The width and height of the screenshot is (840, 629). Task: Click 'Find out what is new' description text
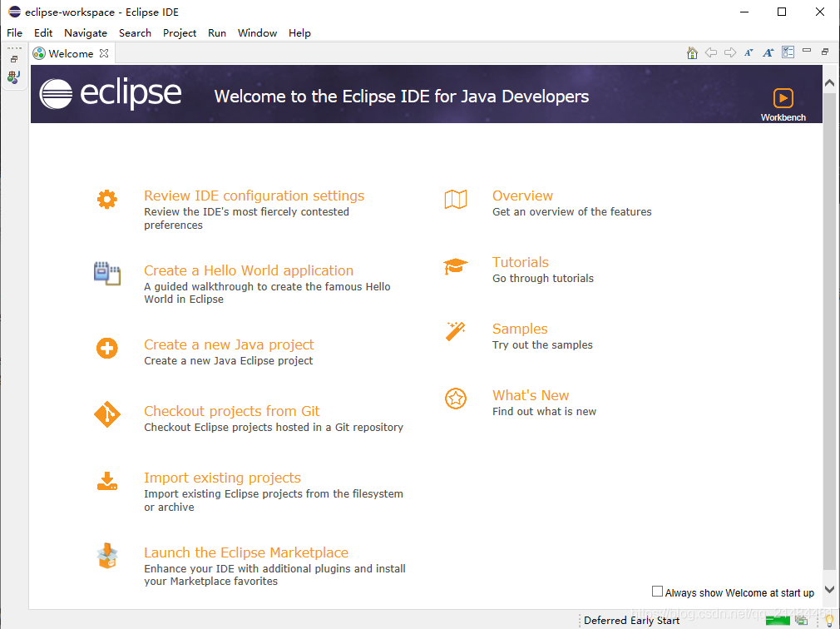[x=544, y=412]
